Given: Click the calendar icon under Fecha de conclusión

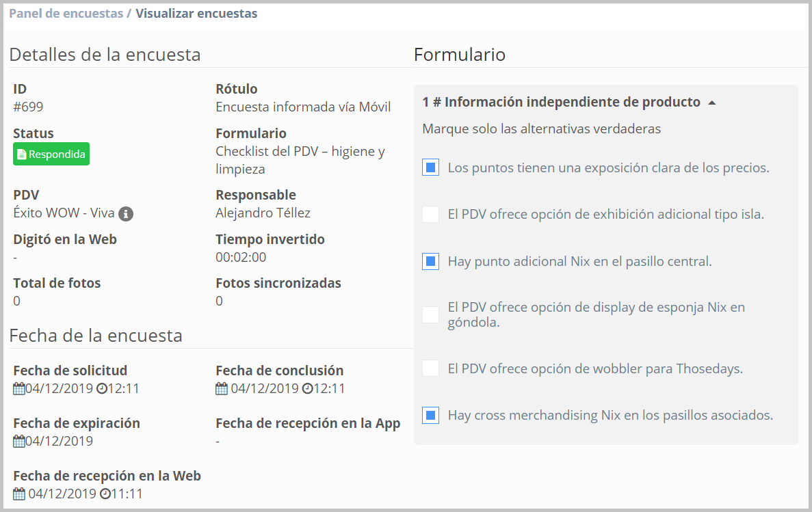Looking at the screenshot, I should point(222,389).
